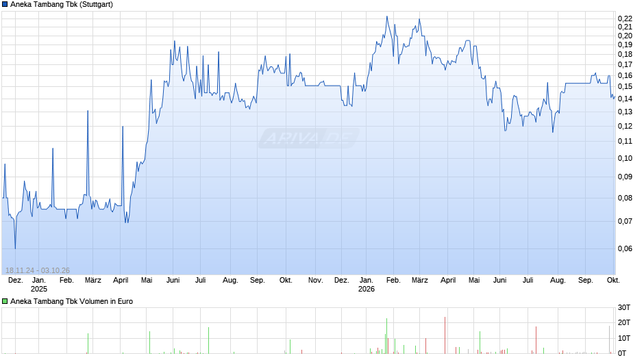Image resolution: width=644 pixels, height=360 pixels.
Task: Click the 'Jan. 2026' time axis label
Action: [x=367, y=285]
